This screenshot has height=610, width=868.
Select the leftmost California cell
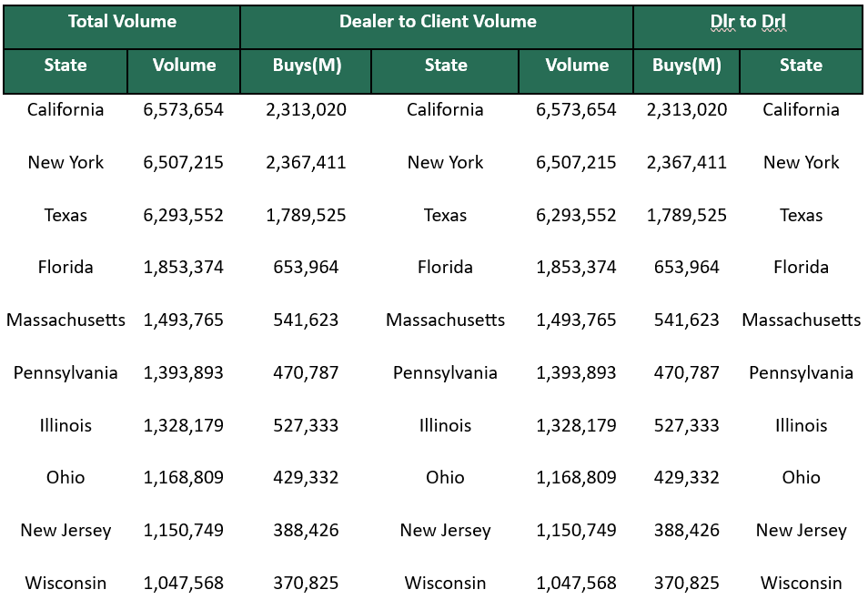pyautogui.click(x=66, y=110)
